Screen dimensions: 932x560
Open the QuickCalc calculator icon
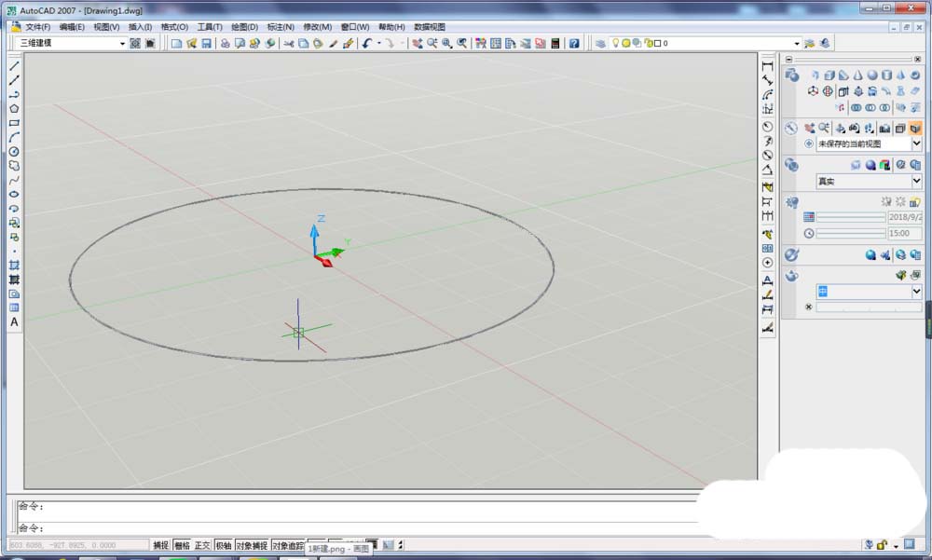tap(555, 44)
